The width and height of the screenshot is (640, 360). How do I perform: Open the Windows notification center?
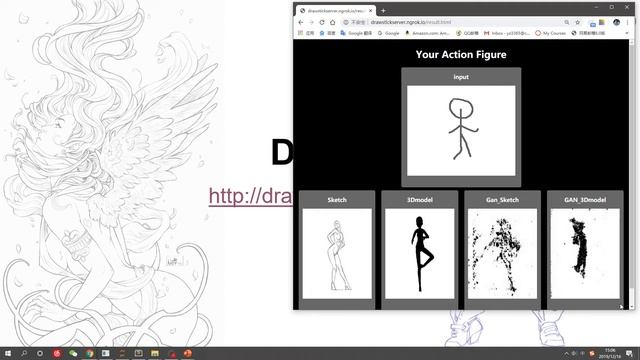pos(629,353)
